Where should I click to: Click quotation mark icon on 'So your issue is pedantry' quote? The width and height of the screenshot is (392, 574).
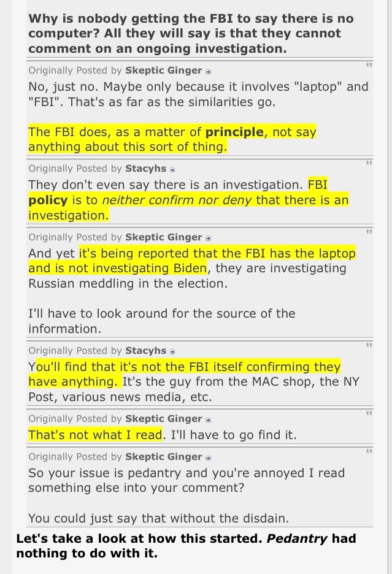pos(369,451)
